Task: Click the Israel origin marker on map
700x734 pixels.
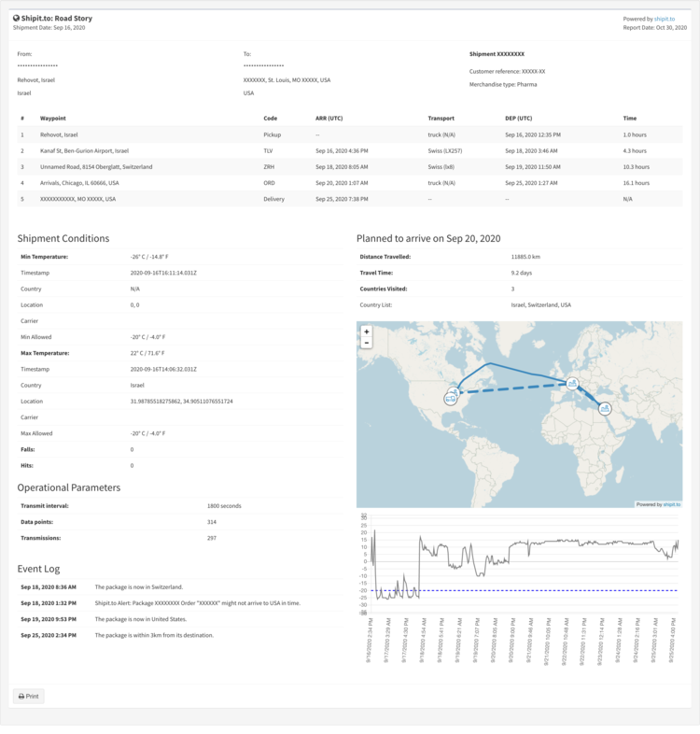Action: click(x=605, y=409)
